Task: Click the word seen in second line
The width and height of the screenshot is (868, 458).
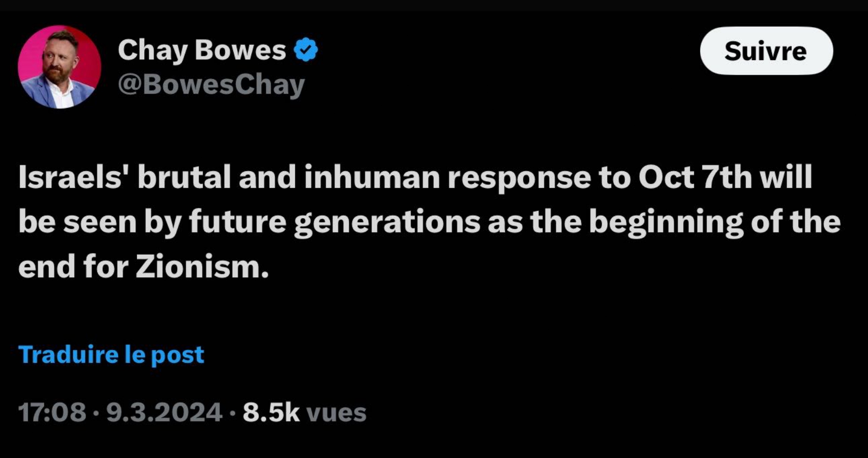Action: click(99, 222)
